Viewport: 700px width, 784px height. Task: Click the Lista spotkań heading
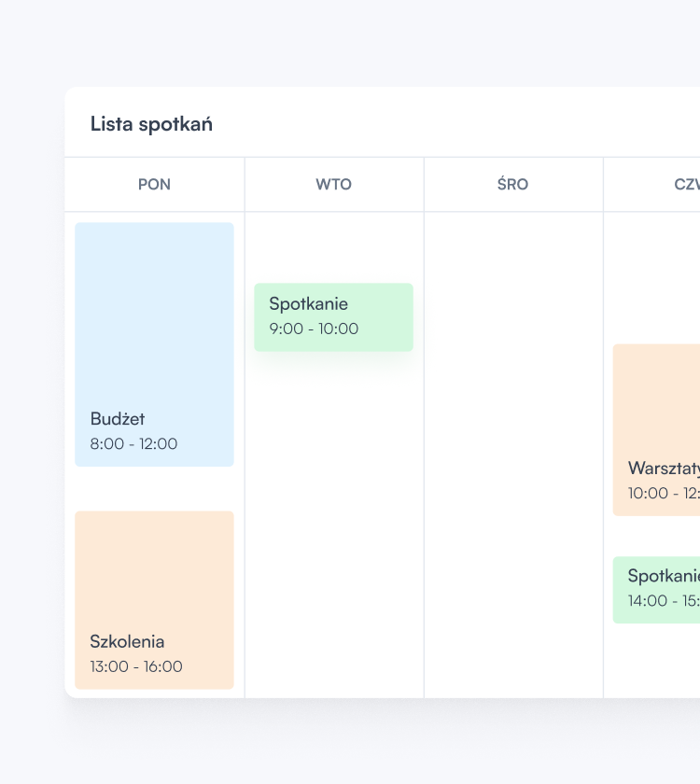click(151, 124)
